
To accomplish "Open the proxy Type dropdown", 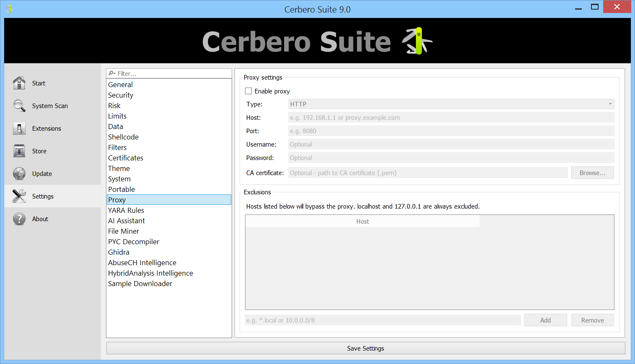I will (x=451, y=104).
